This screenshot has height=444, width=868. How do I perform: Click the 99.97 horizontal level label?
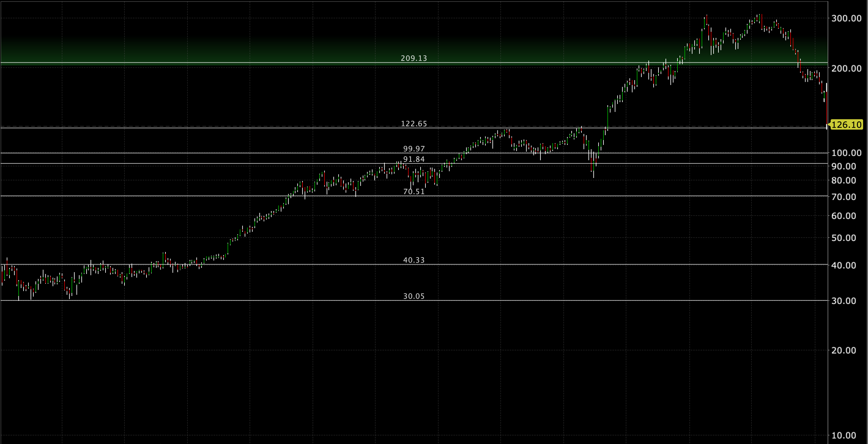[414, 149]
